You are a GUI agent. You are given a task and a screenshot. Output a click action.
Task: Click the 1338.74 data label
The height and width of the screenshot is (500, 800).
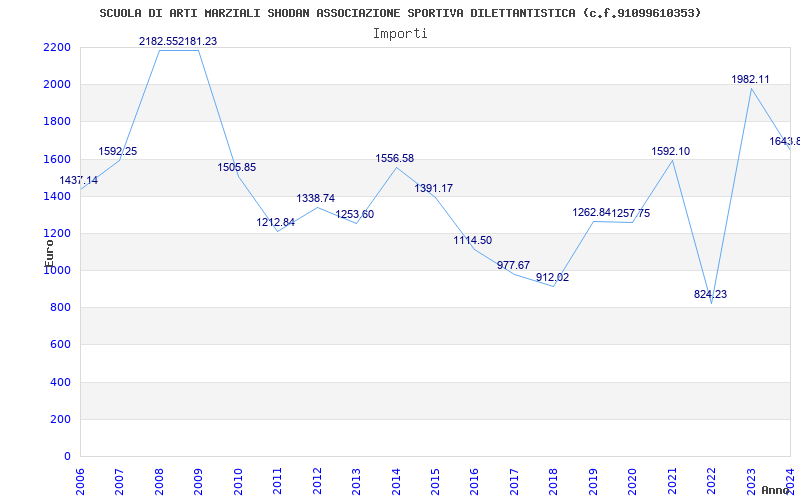[x=316, y=198]
